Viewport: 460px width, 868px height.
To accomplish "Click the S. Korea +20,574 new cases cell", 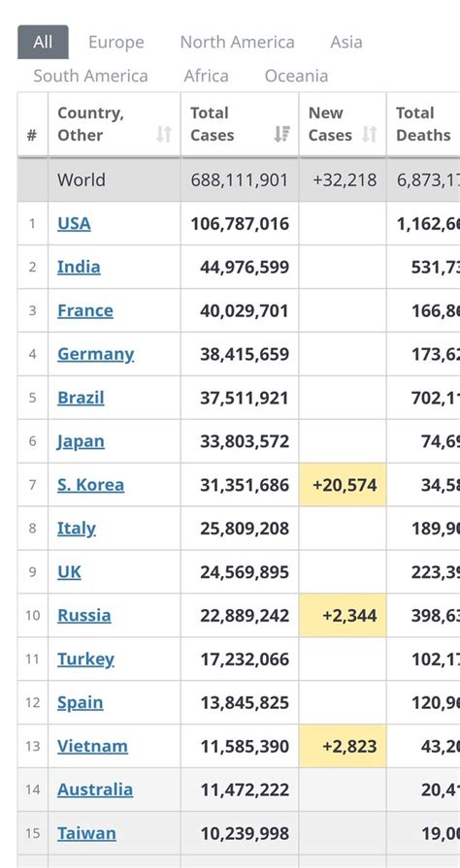I will pyautogui.click(x=343, y=485).
